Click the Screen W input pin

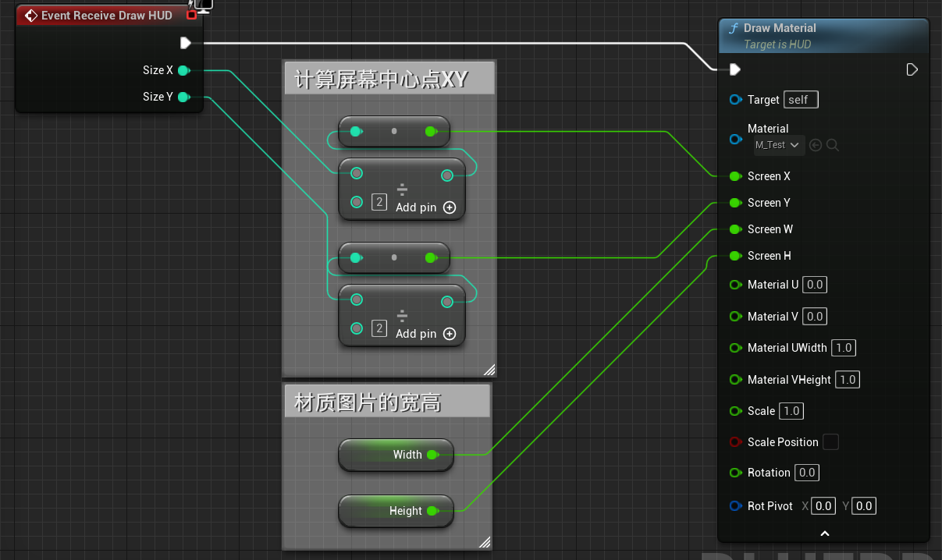pos(735,229)
